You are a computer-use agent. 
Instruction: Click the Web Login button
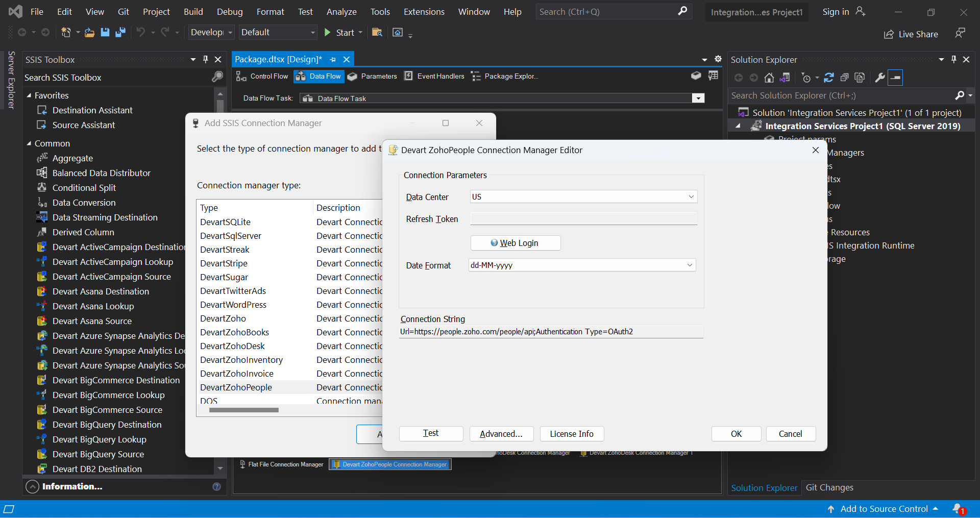coord(516,243)
